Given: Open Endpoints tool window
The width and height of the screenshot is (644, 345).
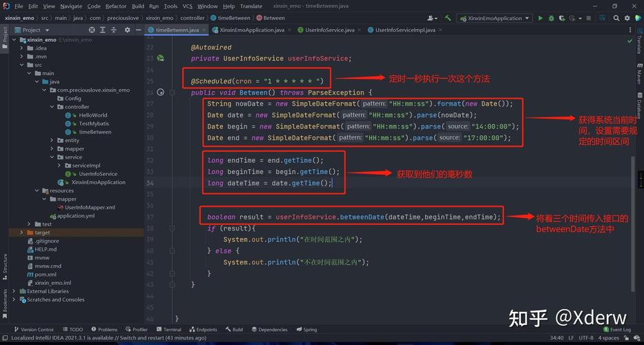Looking at the screenshot, I should [204, 329].
